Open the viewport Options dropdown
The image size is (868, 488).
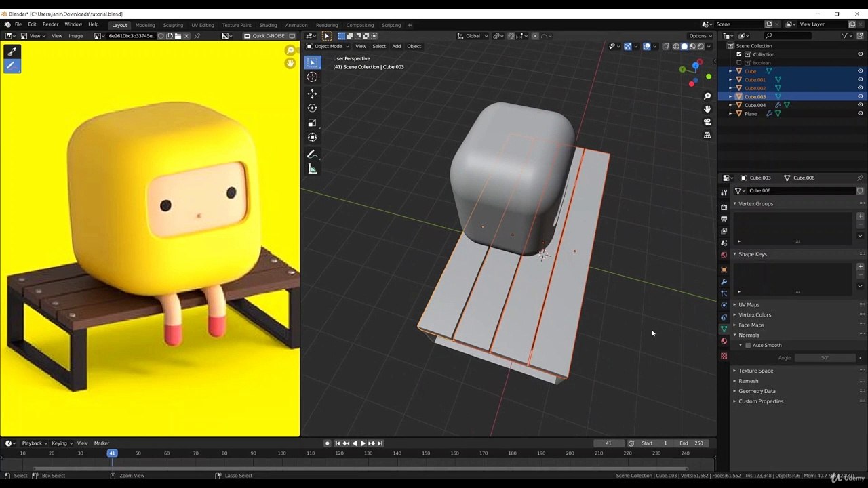click(x=700, y=36)
